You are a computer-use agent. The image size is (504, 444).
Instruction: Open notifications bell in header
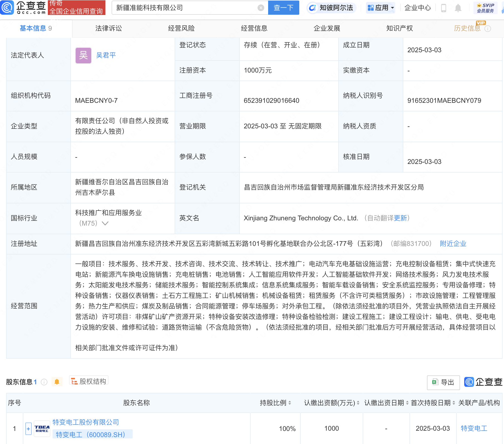(458, 8)
